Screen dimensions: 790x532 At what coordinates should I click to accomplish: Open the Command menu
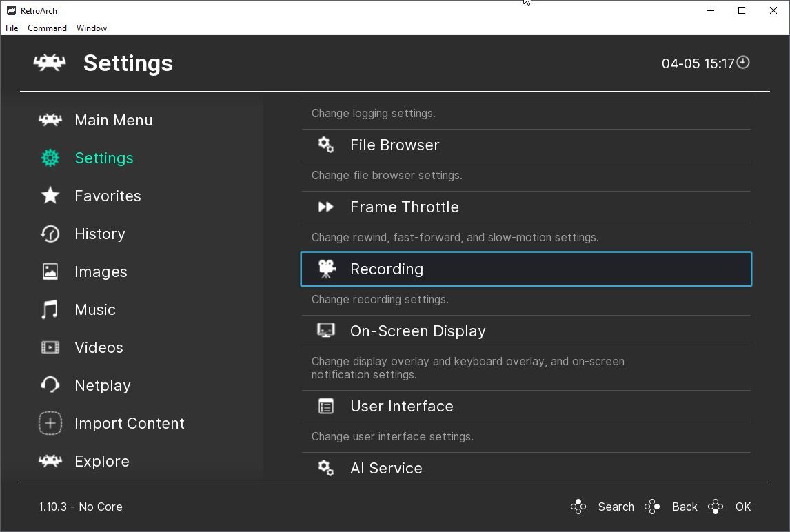[x=47, y=28]
